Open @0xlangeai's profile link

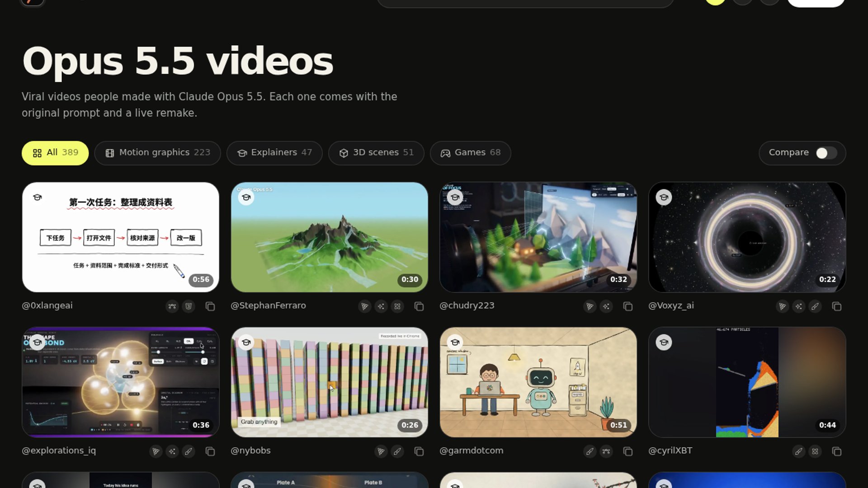[47, 305]
